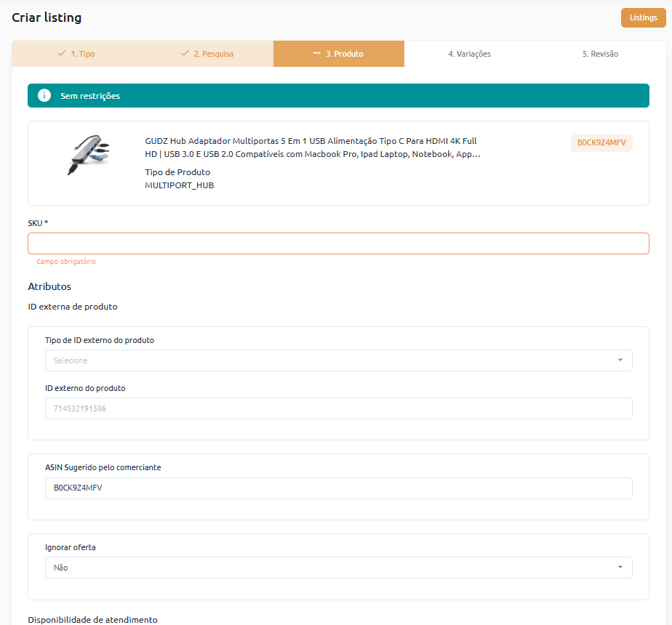Screen dimensions: 672x625
Task: Expand the Ignorar oferta dropdown showing Não
Action: pyautogui.click(x=338, y=568)
